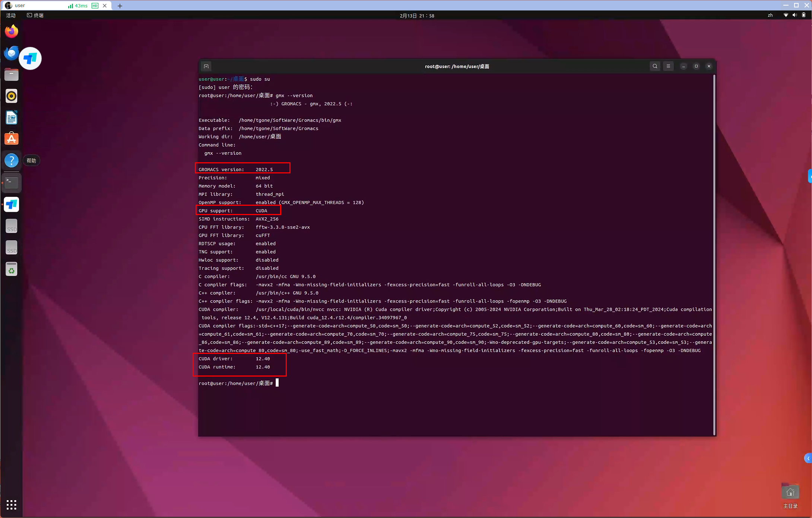
Task: Launch Thunderbird mail from the dock
Action: 11,53
